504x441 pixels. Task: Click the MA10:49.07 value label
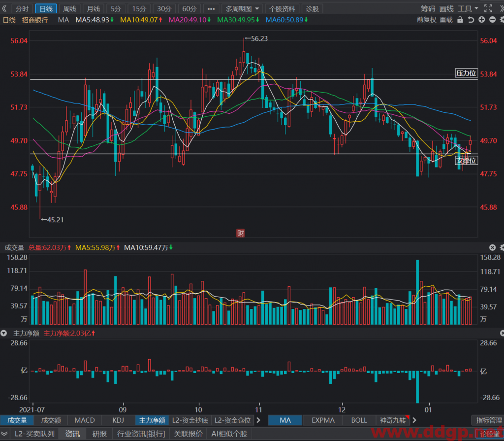click(x=141, y=20)
